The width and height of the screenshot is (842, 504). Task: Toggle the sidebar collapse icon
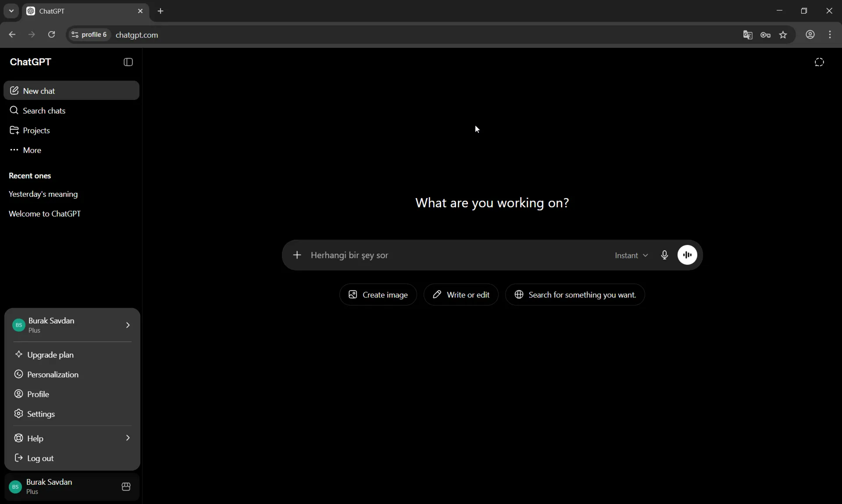click(x=128, y=62)
